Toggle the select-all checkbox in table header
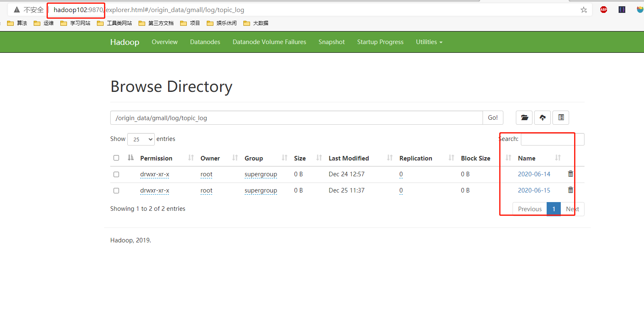The width and height of the screenshot is (644, 316). tap(116, 158)
